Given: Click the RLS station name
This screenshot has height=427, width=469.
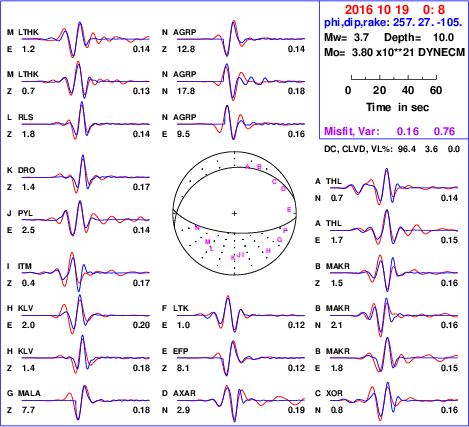Looking at the screenshot, I should pos(26,117).
